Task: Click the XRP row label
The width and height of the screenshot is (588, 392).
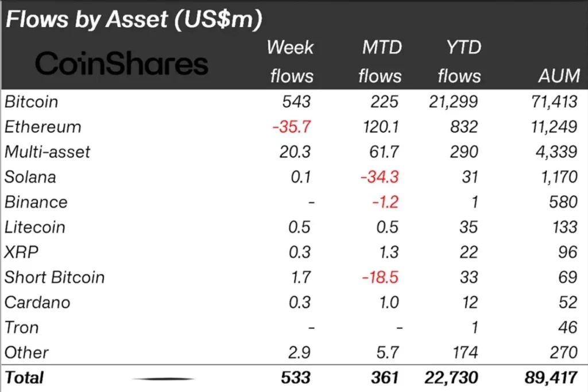Action: click(21, 252)
